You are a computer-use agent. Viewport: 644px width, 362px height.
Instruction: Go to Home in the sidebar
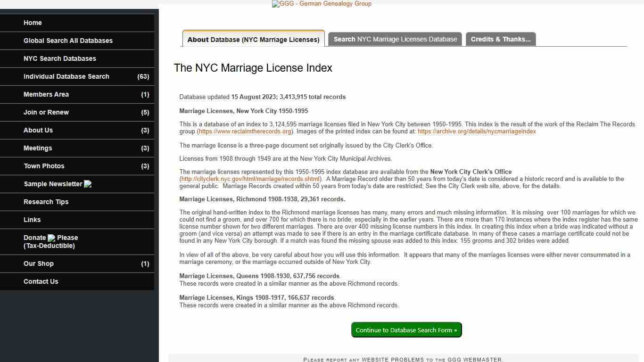pyautogui.click(x=33, y=23)
